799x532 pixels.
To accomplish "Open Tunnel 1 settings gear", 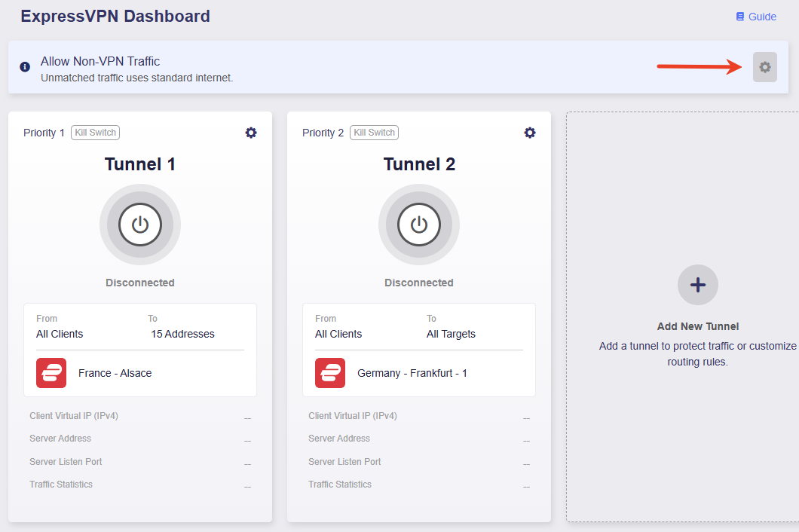I will point(251,133).
